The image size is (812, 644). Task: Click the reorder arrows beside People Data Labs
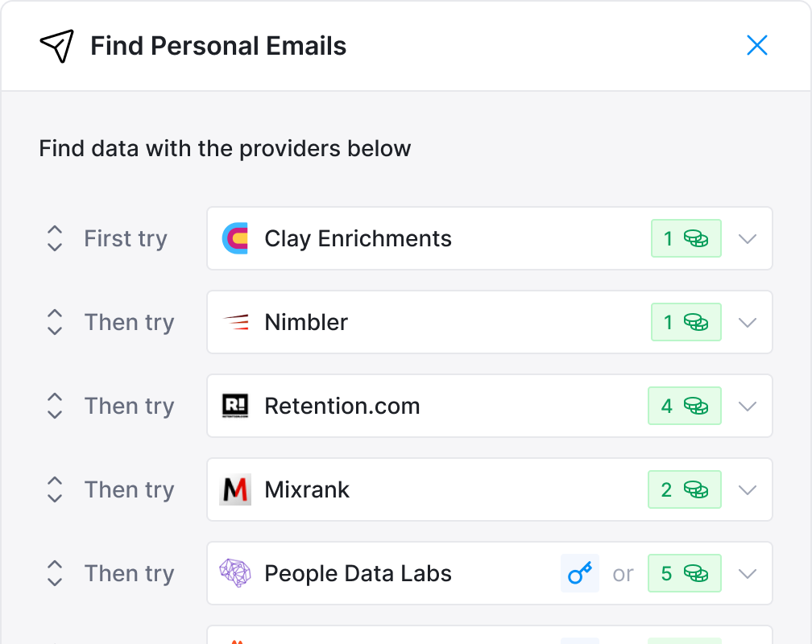click(x=54, y=573)
